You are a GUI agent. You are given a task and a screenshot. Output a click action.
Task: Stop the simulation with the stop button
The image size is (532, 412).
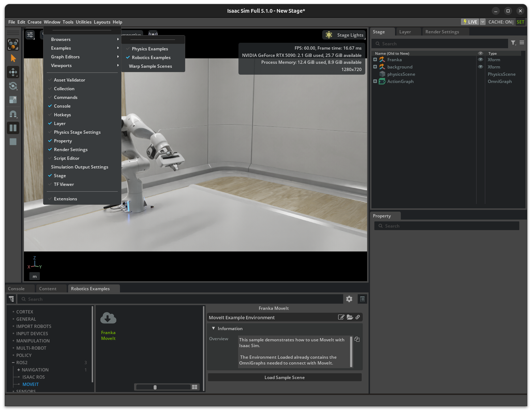point(13,142)
